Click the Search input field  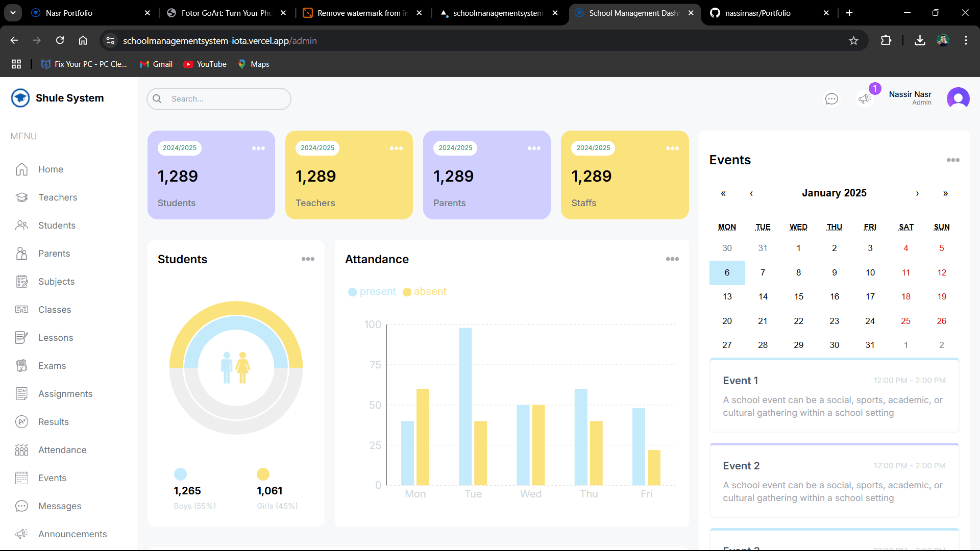point(225,99)
